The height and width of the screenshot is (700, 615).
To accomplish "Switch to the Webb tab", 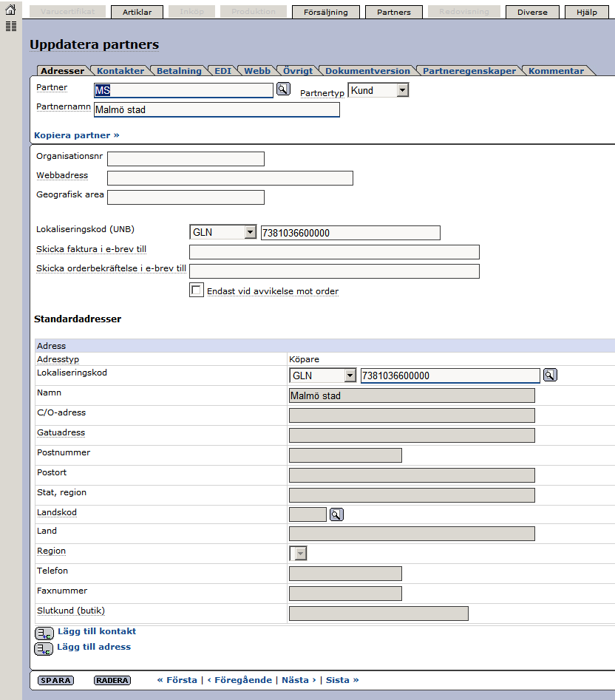I will pos(257,70).
